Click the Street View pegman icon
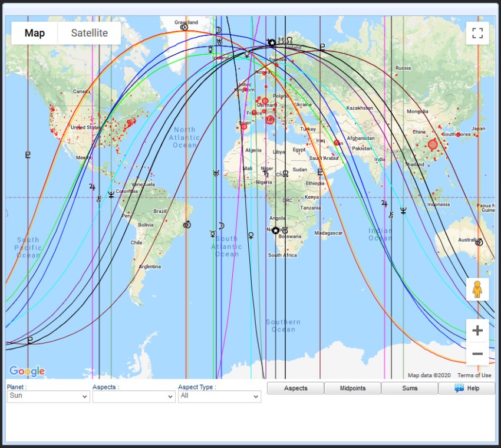 click(477, 290)
